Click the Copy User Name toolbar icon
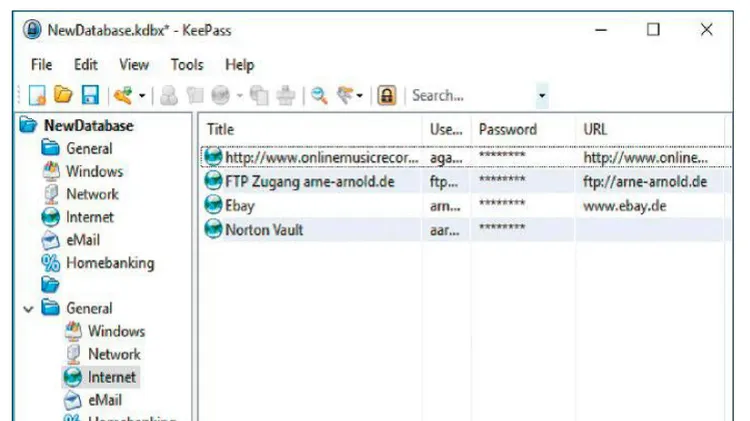 (169, 95)
